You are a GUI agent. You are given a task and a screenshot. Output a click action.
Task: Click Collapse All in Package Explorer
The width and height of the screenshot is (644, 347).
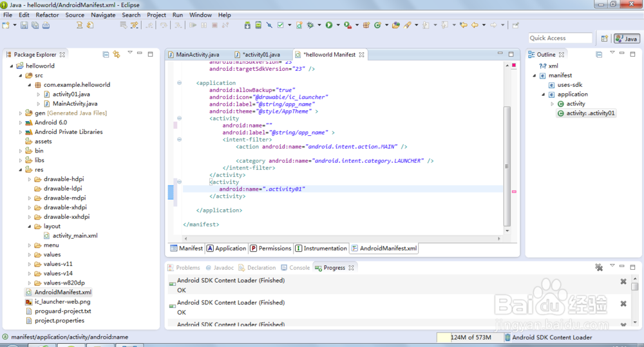(106, 54)
